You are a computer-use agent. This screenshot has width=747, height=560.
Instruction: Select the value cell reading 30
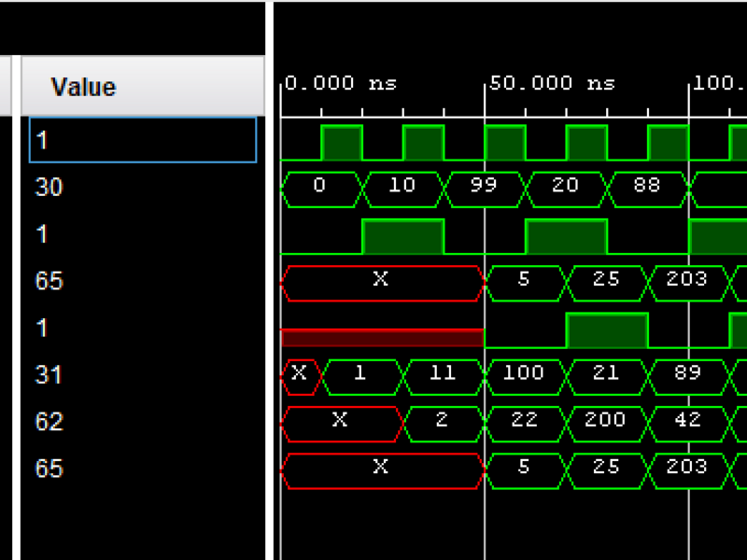[49, 187]
